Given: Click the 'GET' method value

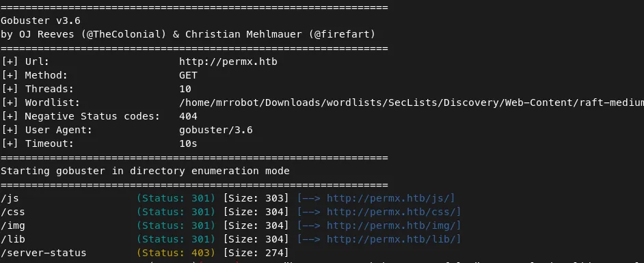Looking at the screenshot, I should (188, 75).
